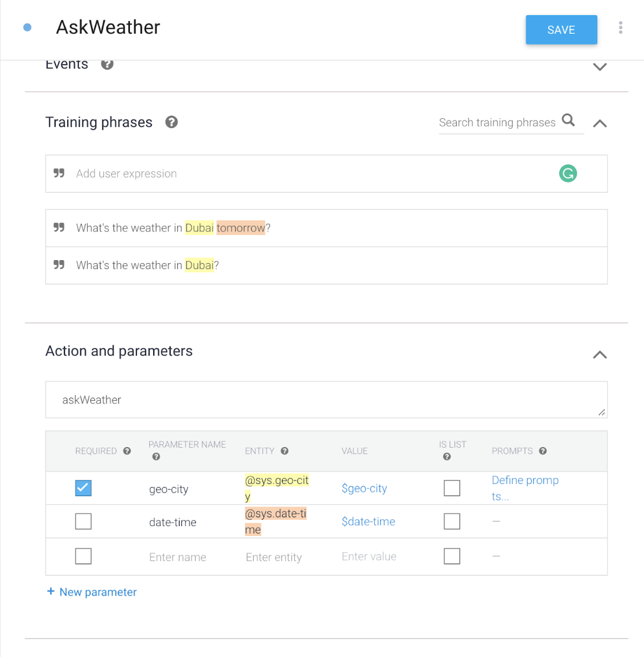Click the help icon beside Events

point(107,64)
